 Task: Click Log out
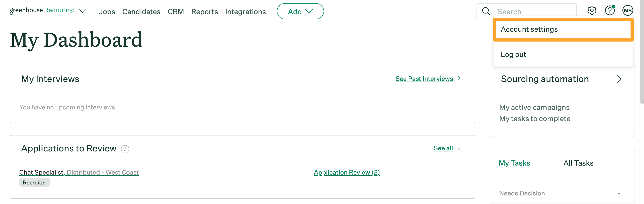513,54
